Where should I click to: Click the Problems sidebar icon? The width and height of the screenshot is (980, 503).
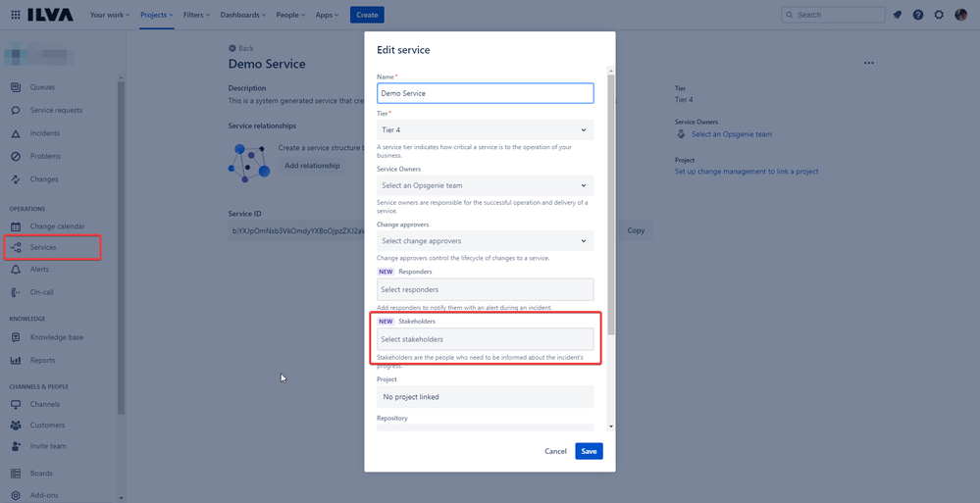[x=17, y=156]
